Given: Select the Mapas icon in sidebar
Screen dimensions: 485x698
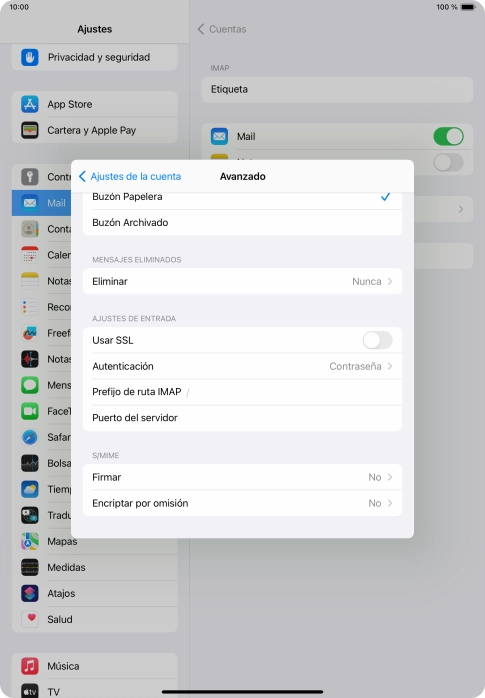Looking at the screenshot, I should point(30,541).
